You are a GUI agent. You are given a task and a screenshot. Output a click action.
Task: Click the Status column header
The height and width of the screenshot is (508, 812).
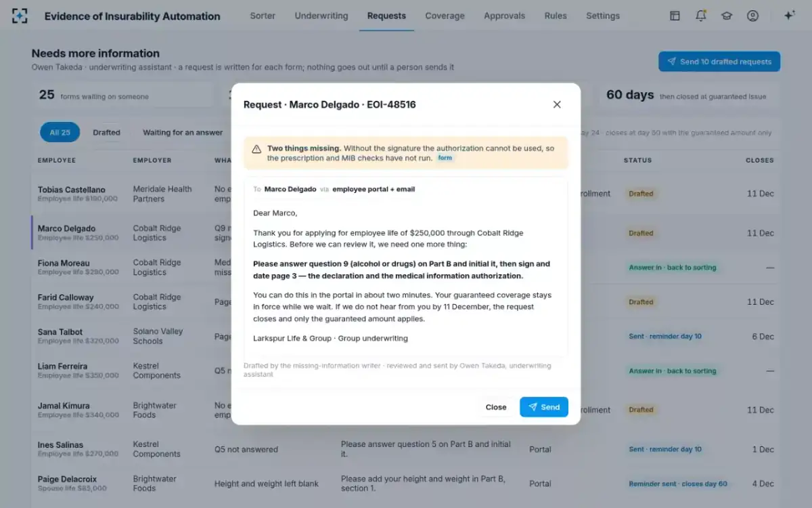pyautogui.click(x=637, y=161)
